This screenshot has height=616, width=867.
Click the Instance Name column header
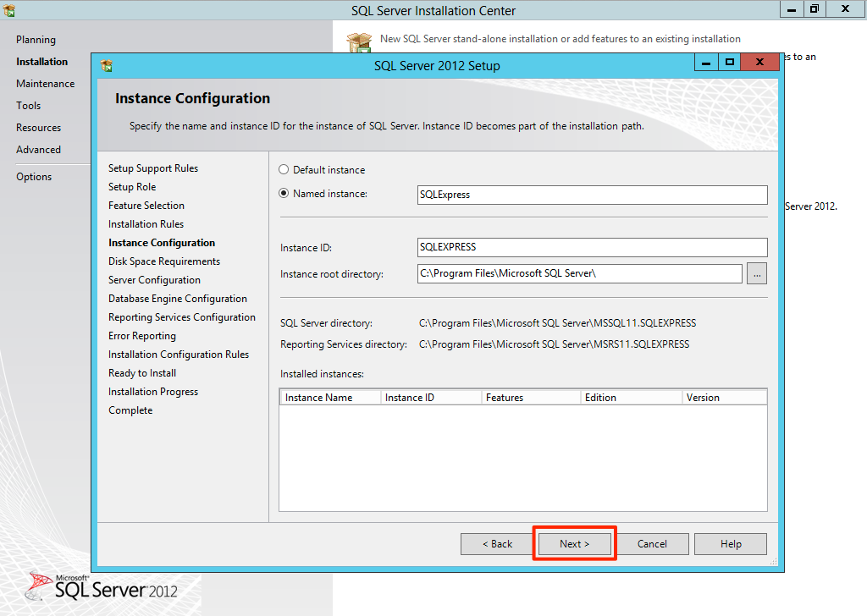point(330,398)
